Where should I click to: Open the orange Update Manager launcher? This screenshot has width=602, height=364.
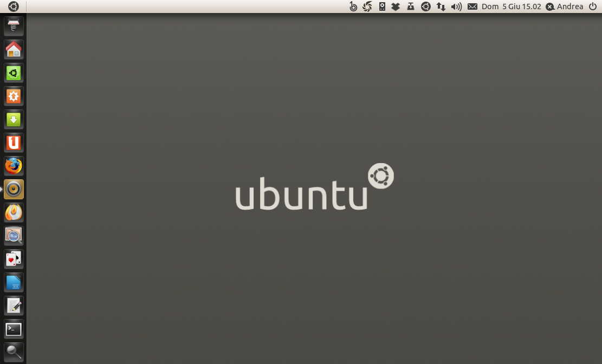(x=14, y=96)
